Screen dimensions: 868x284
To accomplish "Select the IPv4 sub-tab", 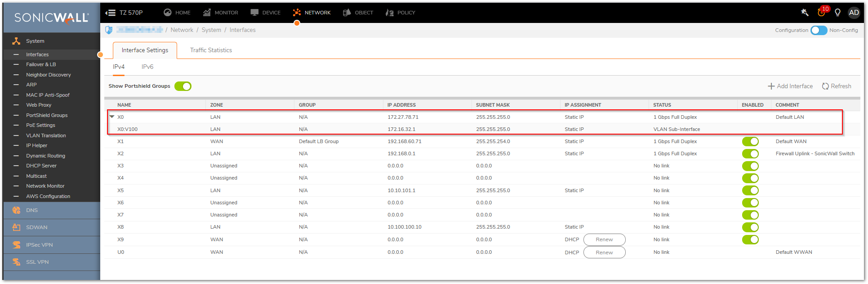I will point(119,67).
